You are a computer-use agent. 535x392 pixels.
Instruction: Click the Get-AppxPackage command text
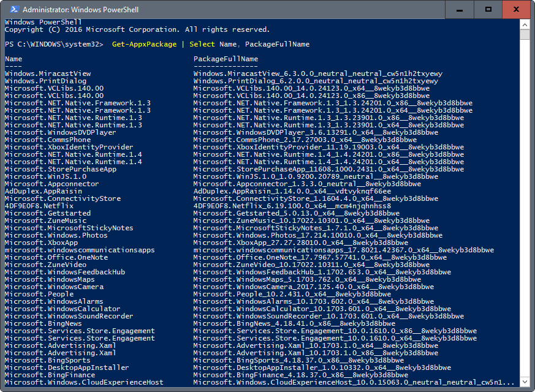click(x=143, y=44)
